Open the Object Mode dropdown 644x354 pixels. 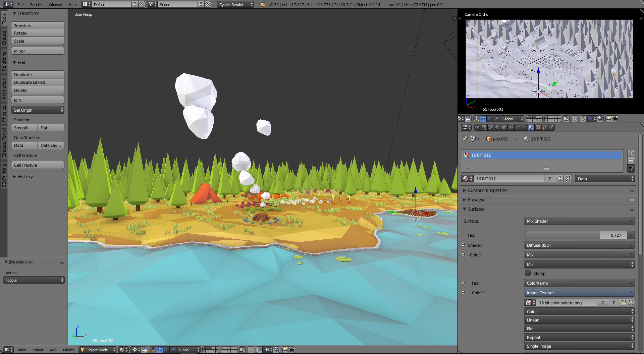tap(97, 350)
